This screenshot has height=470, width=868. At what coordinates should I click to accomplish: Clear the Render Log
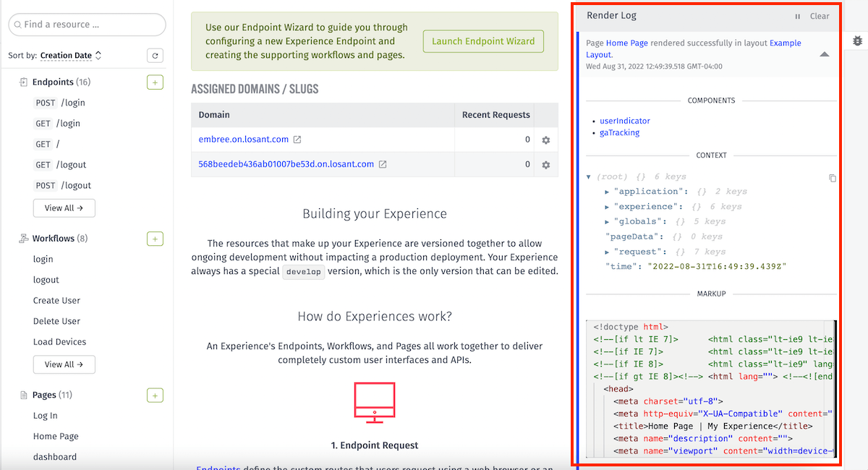coord(820,16)
